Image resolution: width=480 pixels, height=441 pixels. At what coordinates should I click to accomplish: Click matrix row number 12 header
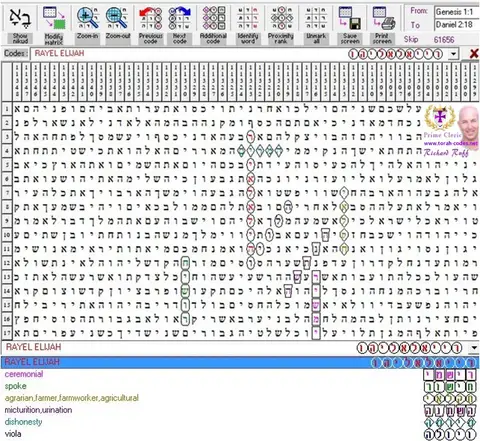tap(6, 263)
